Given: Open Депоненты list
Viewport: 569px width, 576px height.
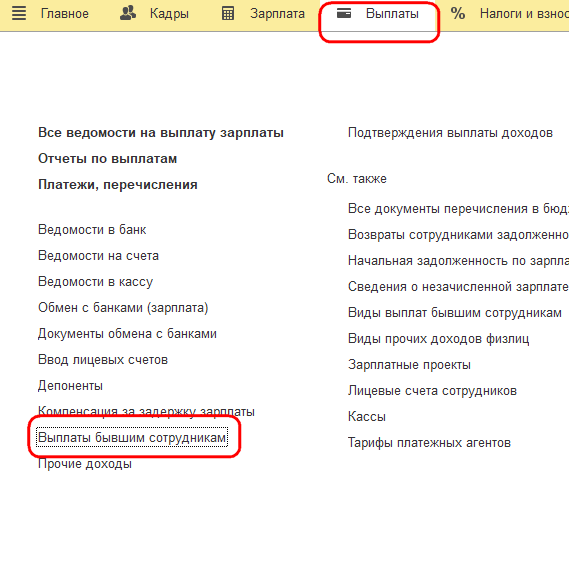Looking at the screenshot, I should (x=71, y=386).
